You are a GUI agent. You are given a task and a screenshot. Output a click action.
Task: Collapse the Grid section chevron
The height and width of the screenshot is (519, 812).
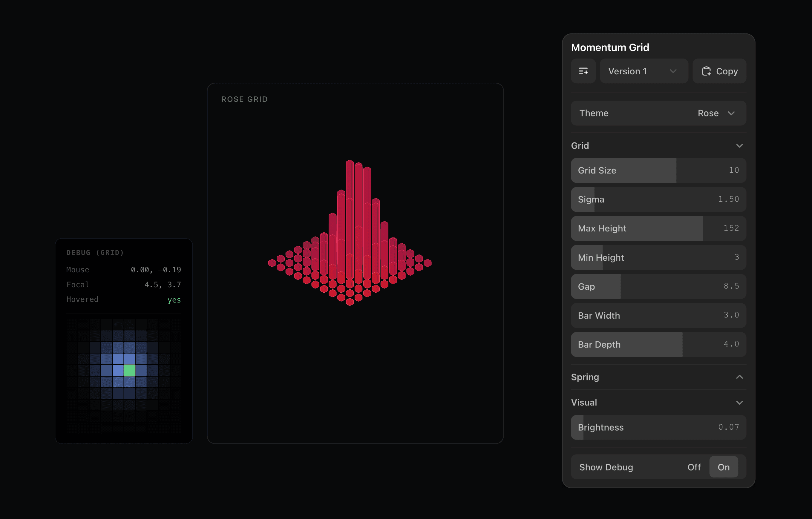point(739,146)
